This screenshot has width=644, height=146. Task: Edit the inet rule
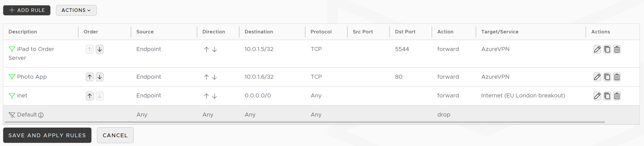pyautogui.click(x=597, y=96)
